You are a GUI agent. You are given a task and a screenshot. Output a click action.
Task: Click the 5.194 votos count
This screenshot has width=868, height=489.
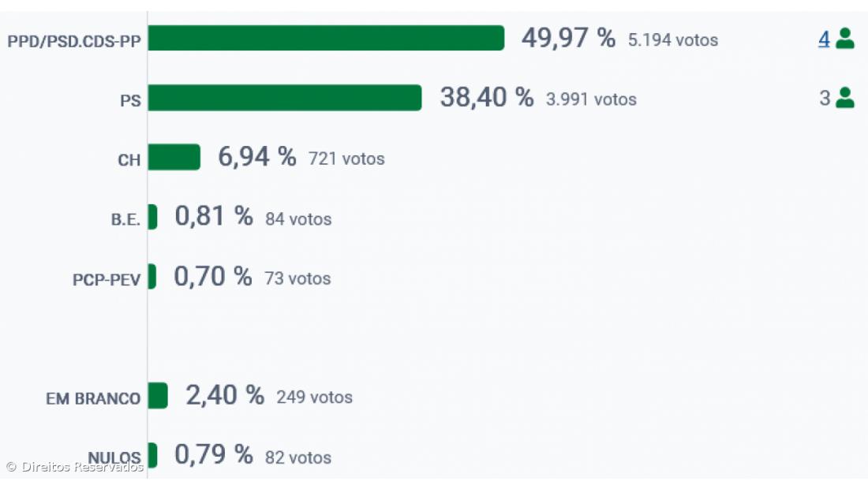tap(673, 39)
